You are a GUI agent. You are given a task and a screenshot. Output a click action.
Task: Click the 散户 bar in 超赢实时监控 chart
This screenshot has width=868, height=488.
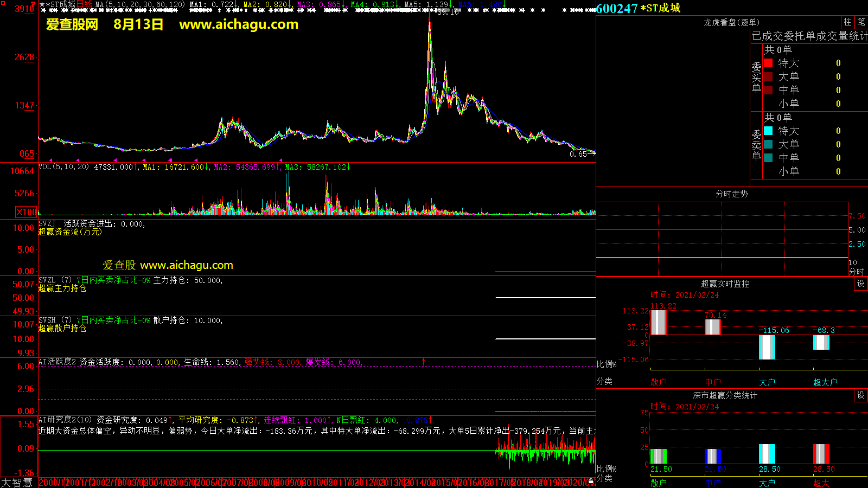[x=658, y=322]
